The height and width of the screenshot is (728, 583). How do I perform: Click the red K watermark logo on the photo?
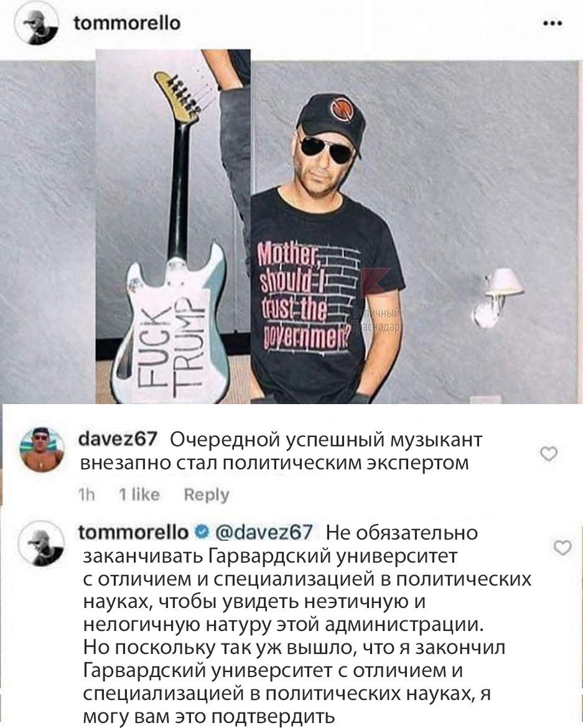(x=375, y=282)
